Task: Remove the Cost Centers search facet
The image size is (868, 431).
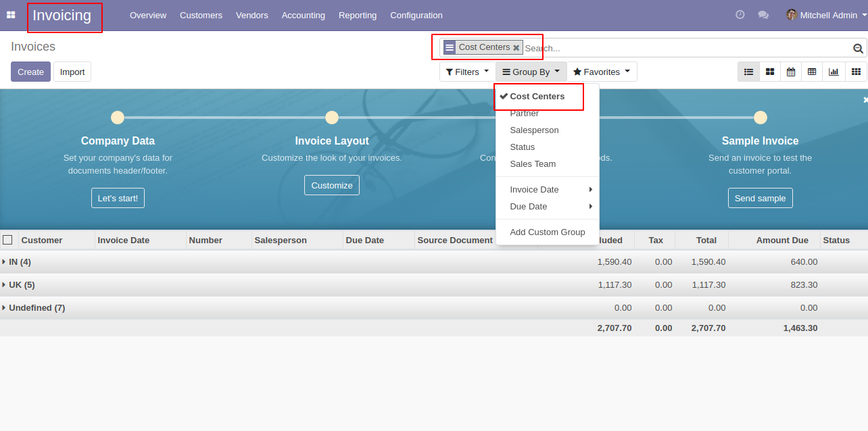Action: click(x=516, y=48)
